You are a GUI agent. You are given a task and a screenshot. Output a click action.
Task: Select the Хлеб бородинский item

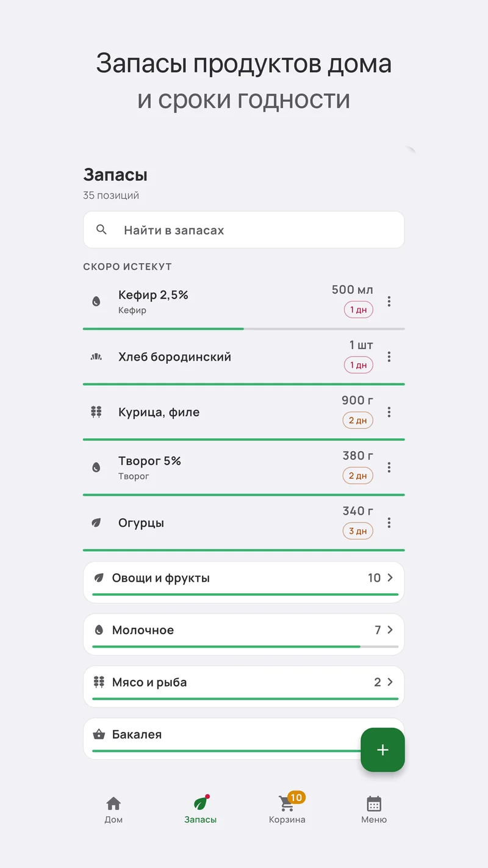[x=244, y=358]
